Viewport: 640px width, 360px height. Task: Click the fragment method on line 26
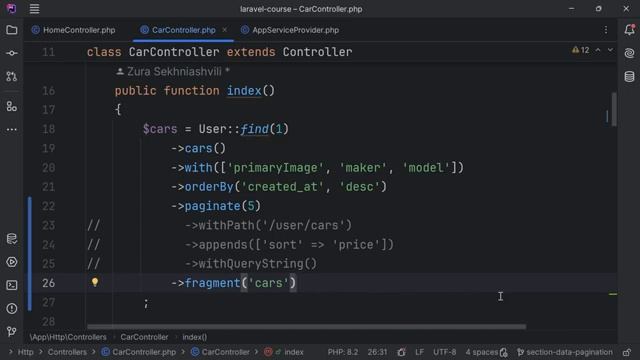point(212,283)
